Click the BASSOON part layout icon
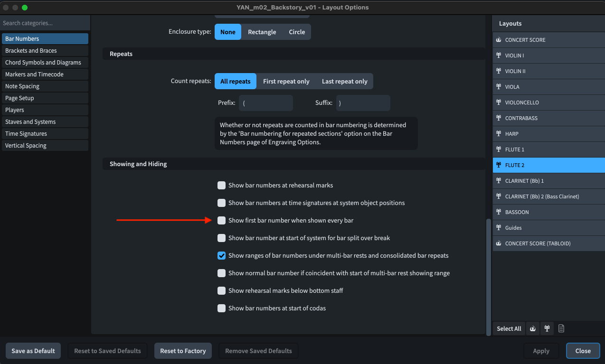 (x=499, y=212)
